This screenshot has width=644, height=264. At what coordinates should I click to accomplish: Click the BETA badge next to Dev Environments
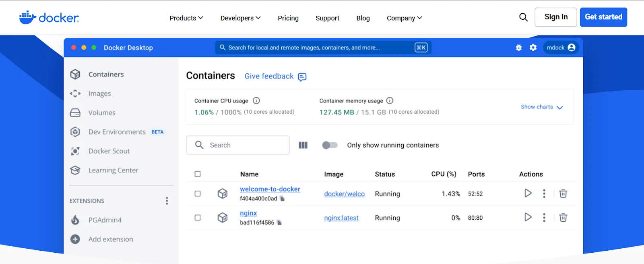pos(157,132)
